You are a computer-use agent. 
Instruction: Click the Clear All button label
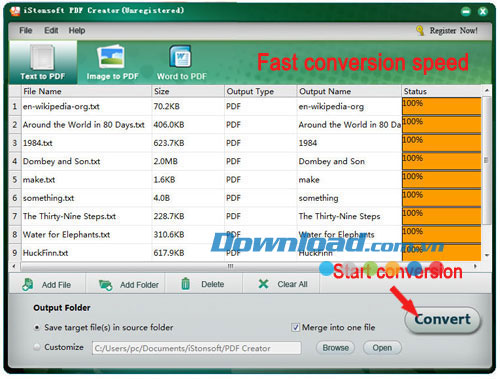point(292,284)
